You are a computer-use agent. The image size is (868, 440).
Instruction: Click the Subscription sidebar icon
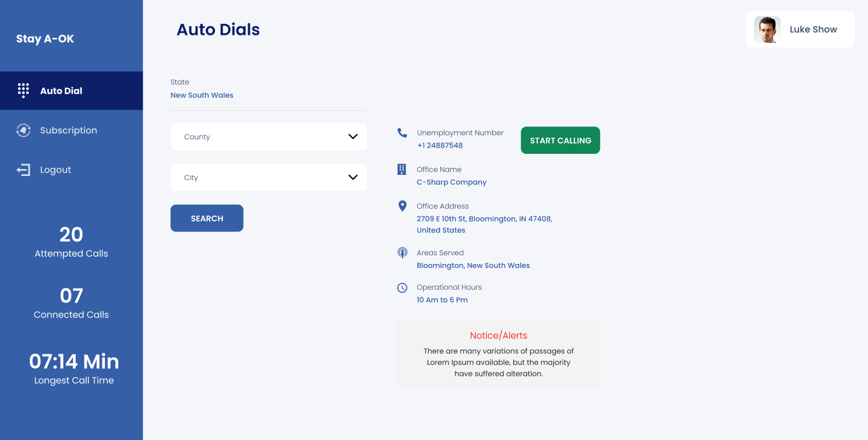click(23, 130)
